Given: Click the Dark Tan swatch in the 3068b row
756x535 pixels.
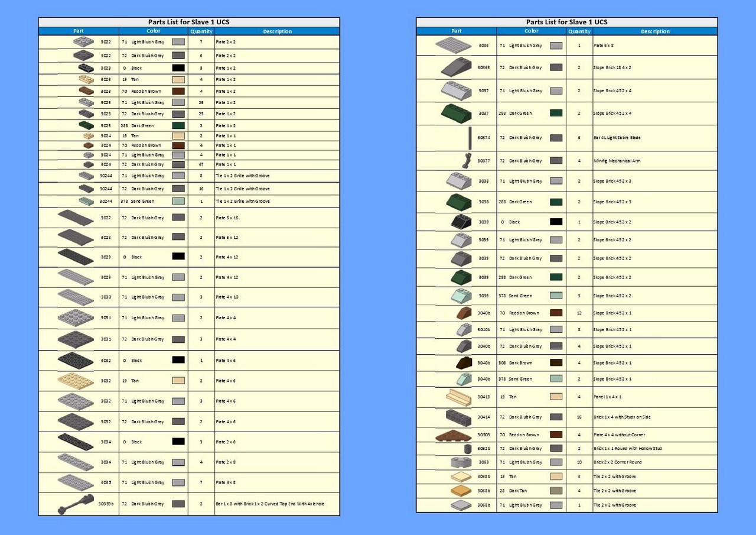Looking at the screenshot, I should [x=556, y=491].
